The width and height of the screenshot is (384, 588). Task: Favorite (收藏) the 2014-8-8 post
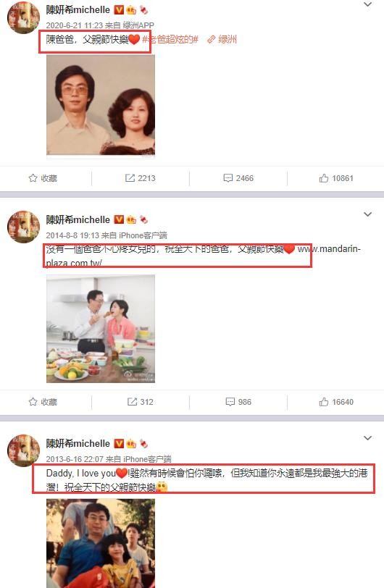pos(43,402)
